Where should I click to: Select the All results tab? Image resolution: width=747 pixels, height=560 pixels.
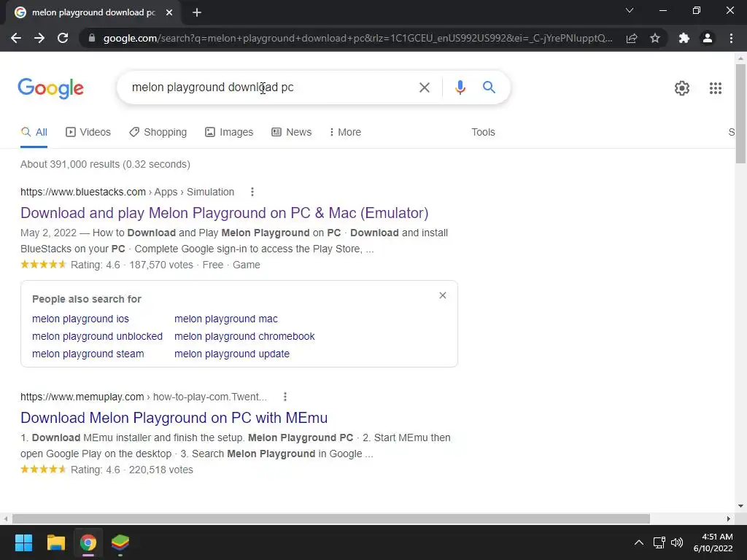(34, 133)
